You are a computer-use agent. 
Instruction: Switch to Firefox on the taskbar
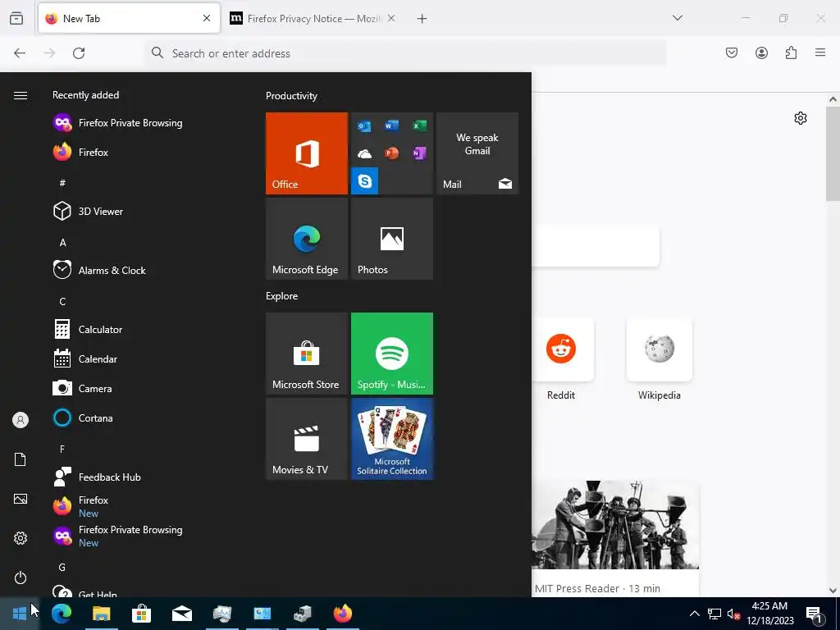point(343,614)
